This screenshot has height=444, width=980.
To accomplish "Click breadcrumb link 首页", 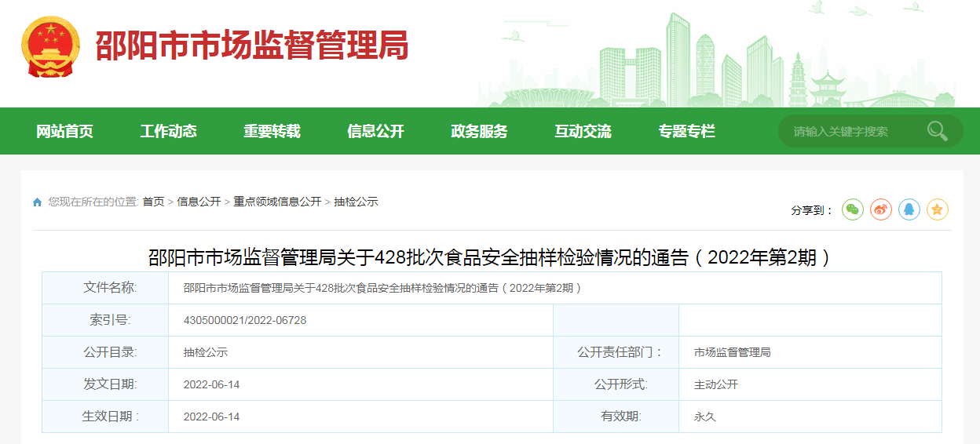I will point(153,202).
